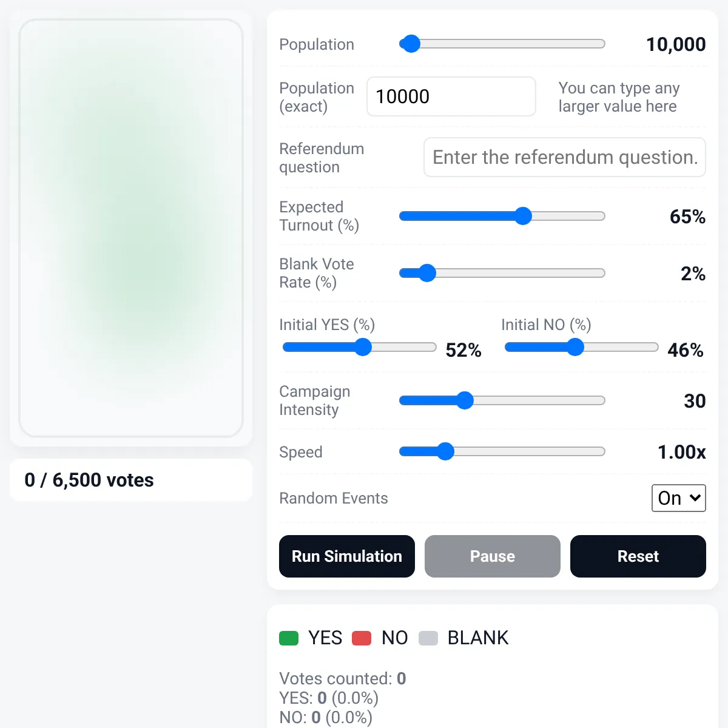Click the green YES legend swatch
This screenshot has width=728, height=728.
click(x=289, y=638)
